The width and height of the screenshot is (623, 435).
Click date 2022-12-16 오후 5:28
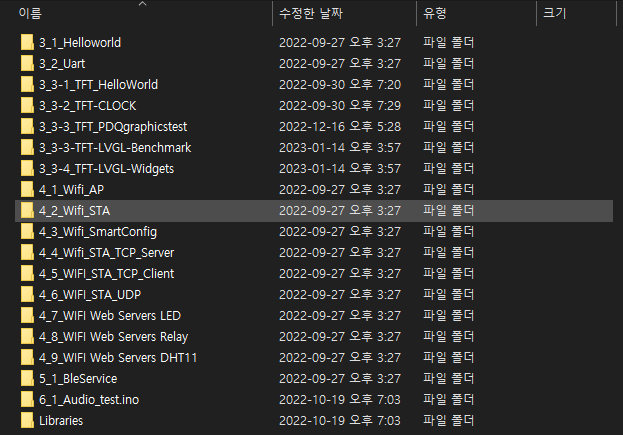pyautogui.click(x=340, y=127)
